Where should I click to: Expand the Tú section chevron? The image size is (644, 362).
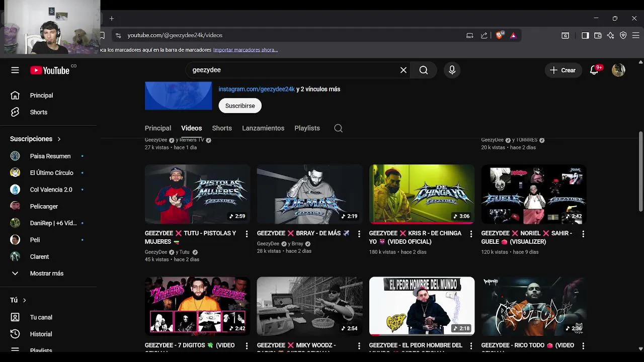24,300
